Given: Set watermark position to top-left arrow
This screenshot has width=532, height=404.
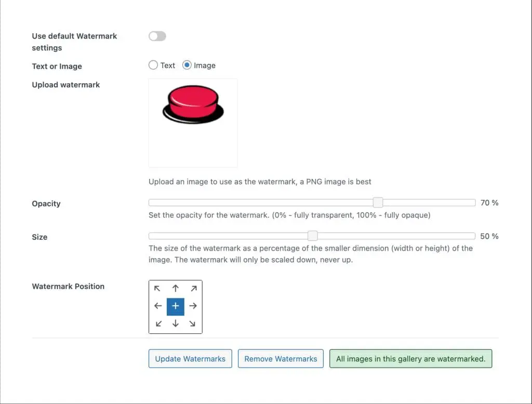Looking at the screenshot, I should (158, 289).
